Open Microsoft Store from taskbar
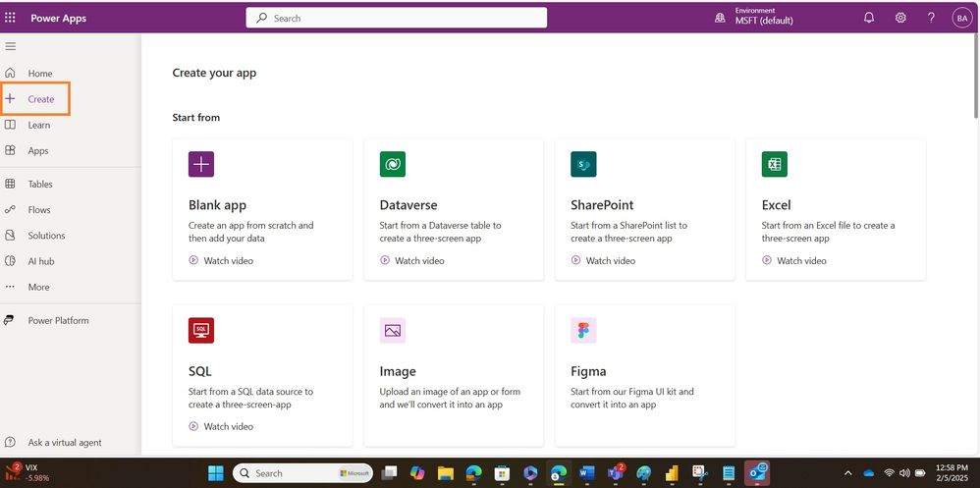Image resolution: width=980 pixels, height=488 pixels. (501, 473)
